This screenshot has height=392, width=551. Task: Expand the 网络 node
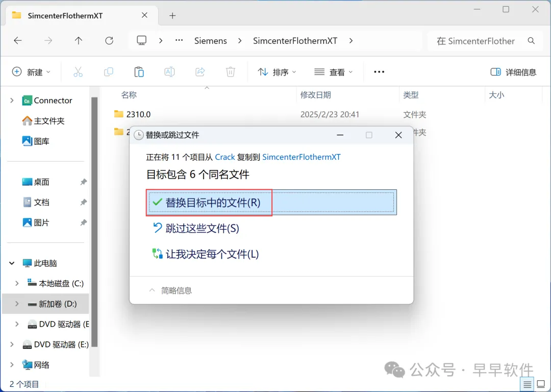pos(12,365)
